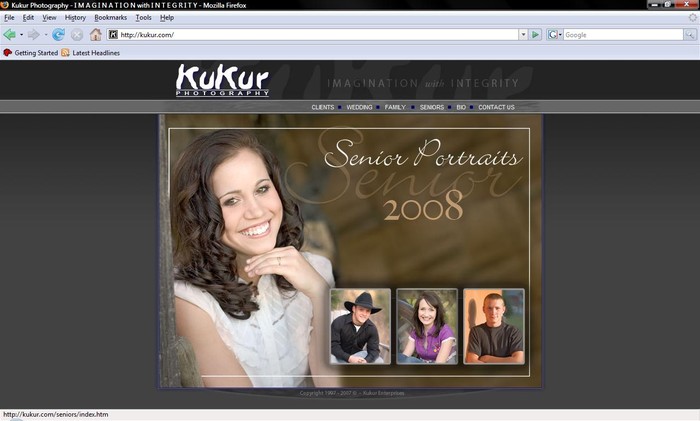Click the green Go button beside address bar
The width and height of the screenshot is (700, 421).
[536, 34]
